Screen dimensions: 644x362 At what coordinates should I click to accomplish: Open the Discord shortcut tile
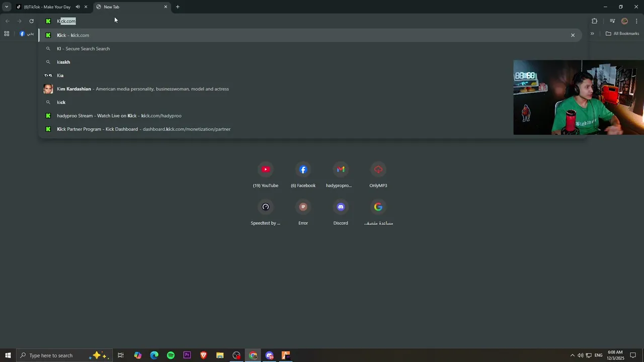341,213
